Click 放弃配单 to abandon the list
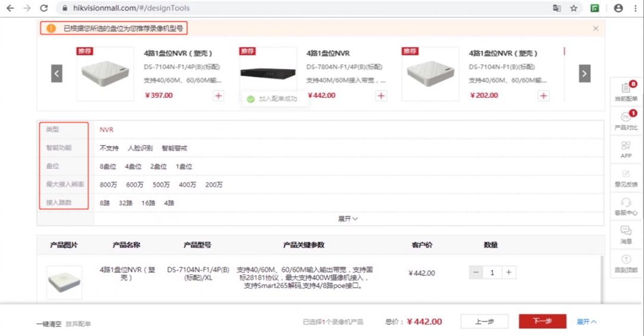Image resolution: width=644 pixels, height=336 pixels. [78, 324]
